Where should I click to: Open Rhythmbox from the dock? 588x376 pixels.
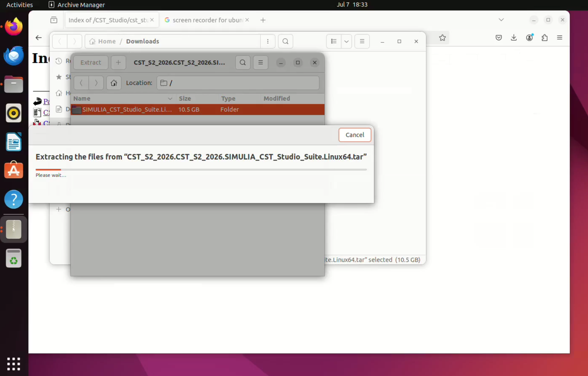point(14,113)
